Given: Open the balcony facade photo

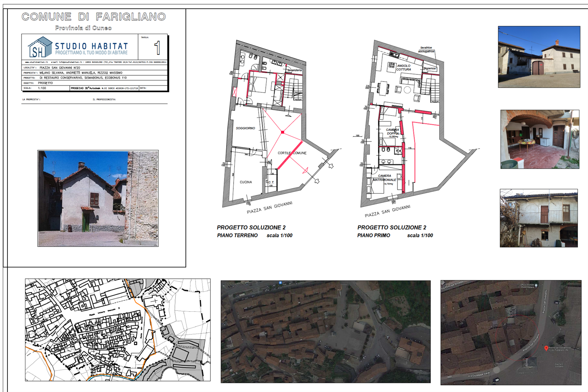Looking at the screenshot, I should [x=539, y=218].
